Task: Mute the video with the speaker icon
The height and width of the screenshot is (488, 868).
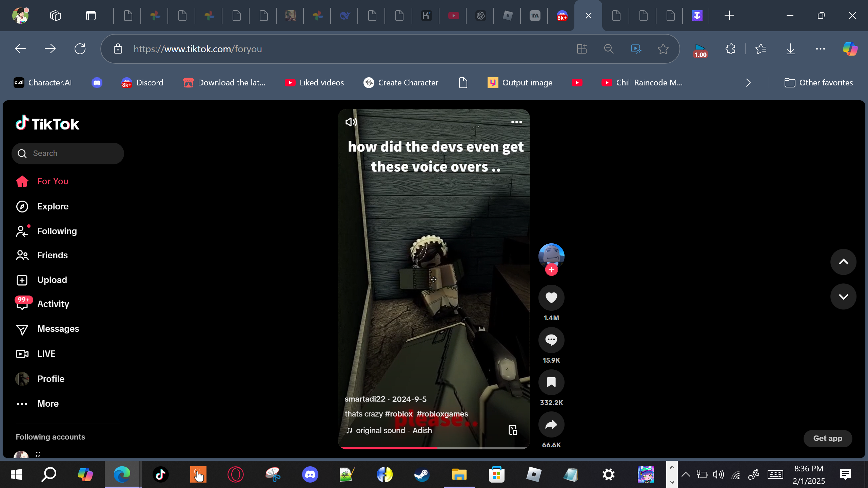Action: pos(351,122)
